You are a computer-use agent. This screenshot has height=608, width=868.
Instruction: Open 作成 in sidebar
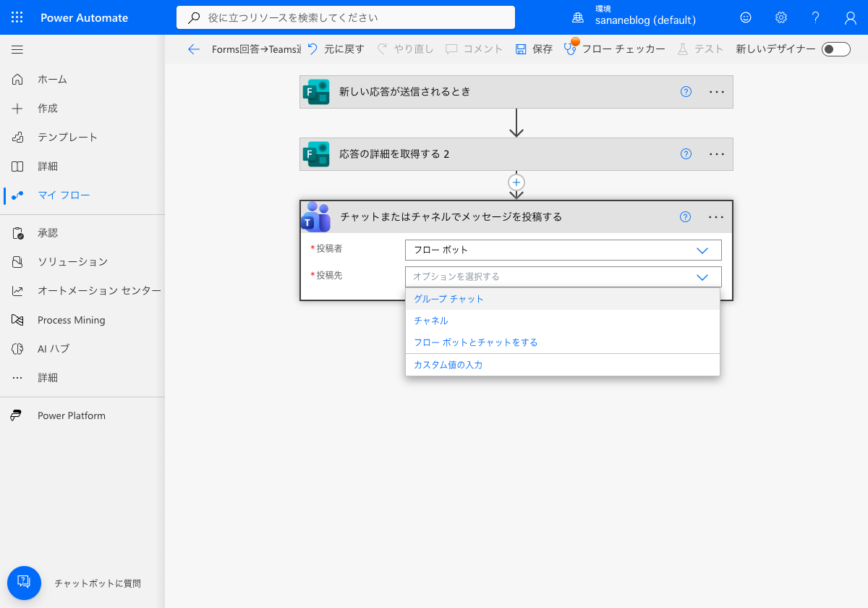48,109
